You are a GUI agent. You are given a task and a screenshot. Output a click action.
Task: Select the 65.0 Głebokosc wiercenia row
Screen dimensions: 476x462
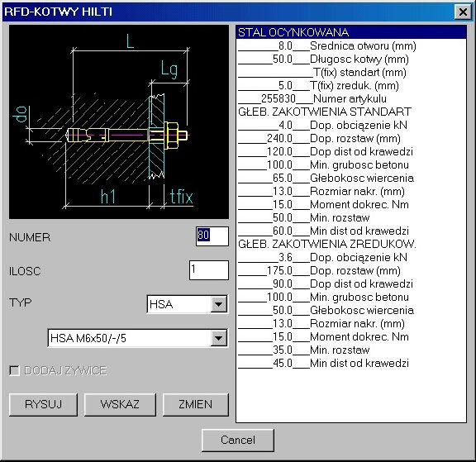[x=351, y=178]
